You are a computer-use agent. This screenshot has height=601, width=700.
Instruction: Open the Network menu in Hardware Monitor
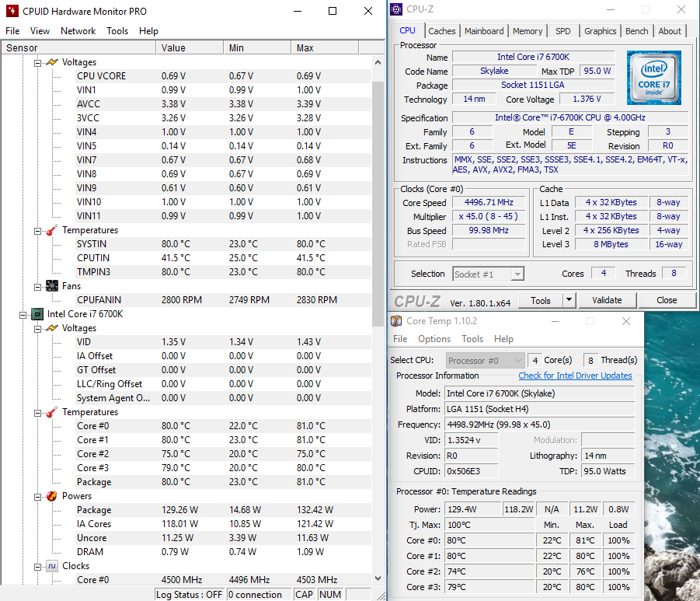pyautogui.click(x=78, y=31)
